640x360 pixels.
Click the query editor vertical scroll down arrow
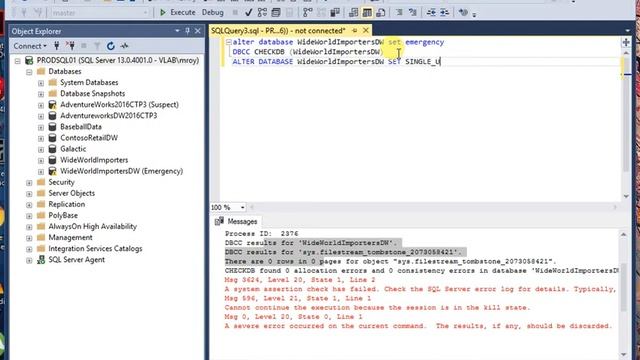[x=626, y=196]
